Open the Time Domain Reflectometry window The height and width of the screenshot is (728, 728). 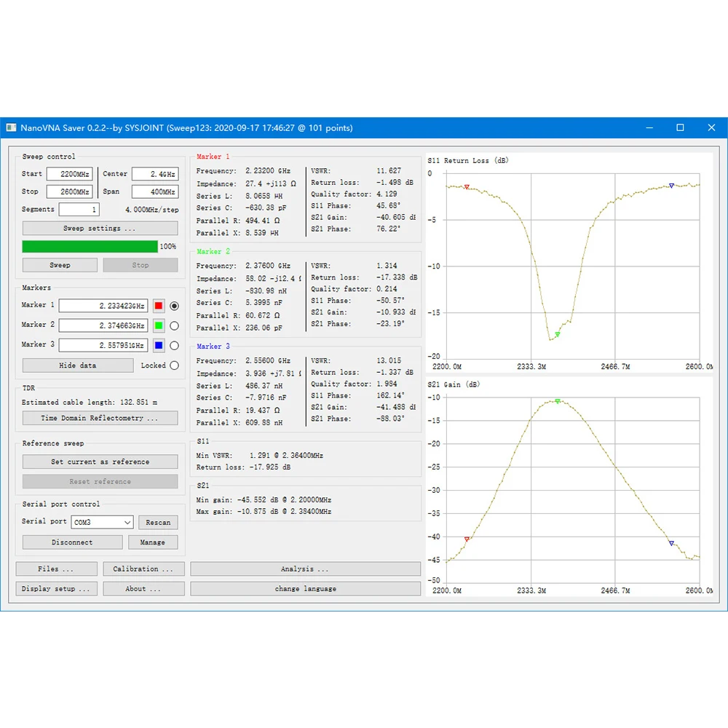click(100, 419)
